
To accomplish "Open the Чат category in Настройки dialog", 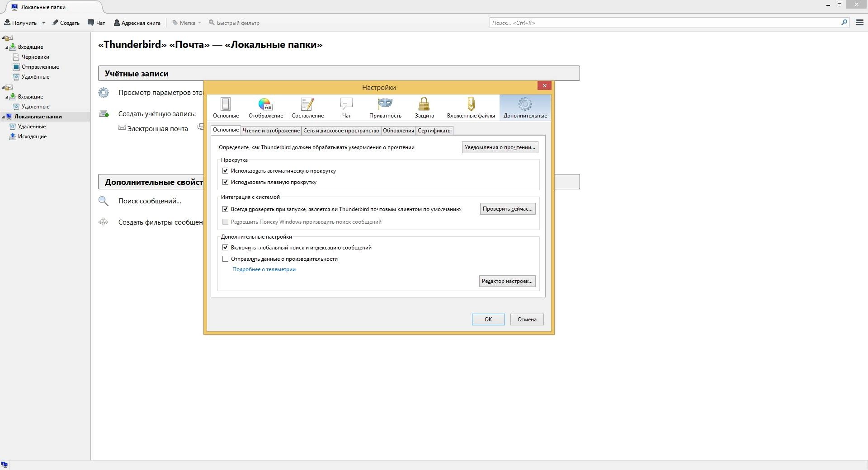I will pyautogui.click(x=346, y=108).
